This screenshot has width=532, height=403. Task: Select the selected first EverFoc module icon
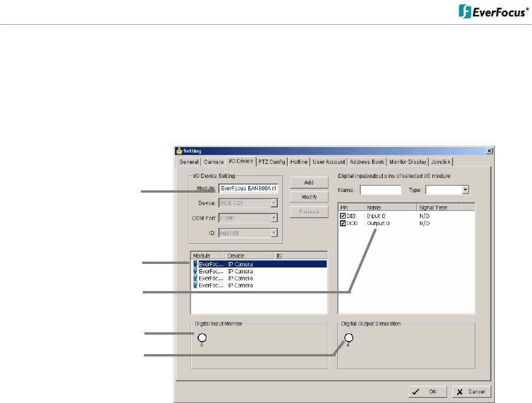pos(195,264)
